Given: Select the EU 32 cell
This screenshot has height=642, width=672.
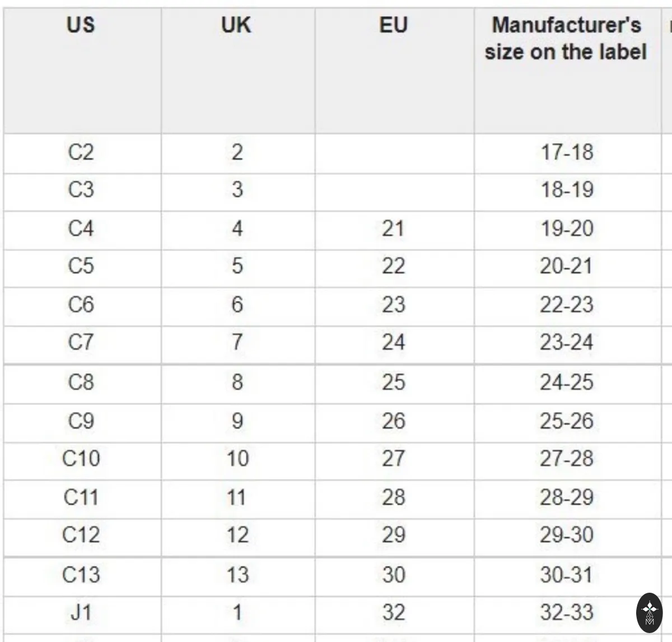Looking at the screenshot, I should click(394, 615).
